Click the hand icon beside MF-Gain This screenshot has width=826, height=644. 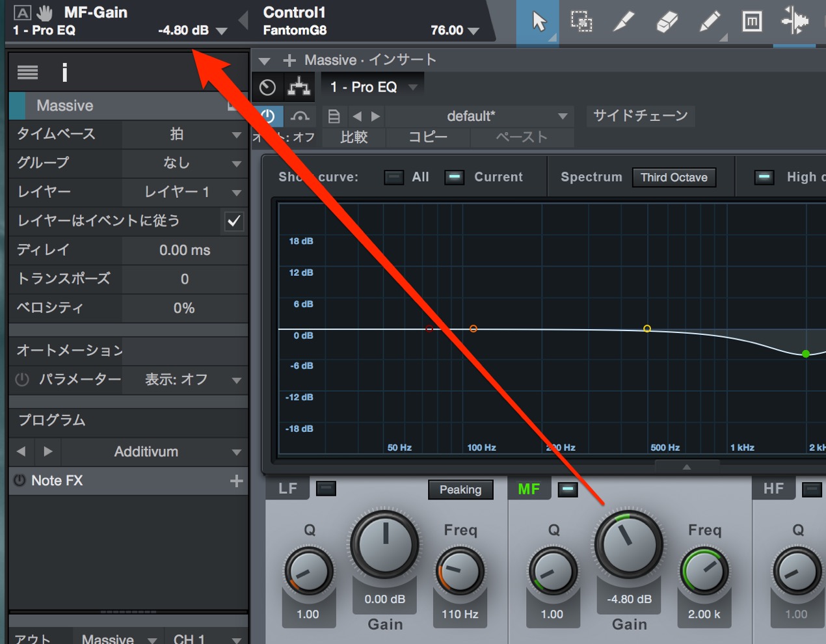[x=45, y=12]
